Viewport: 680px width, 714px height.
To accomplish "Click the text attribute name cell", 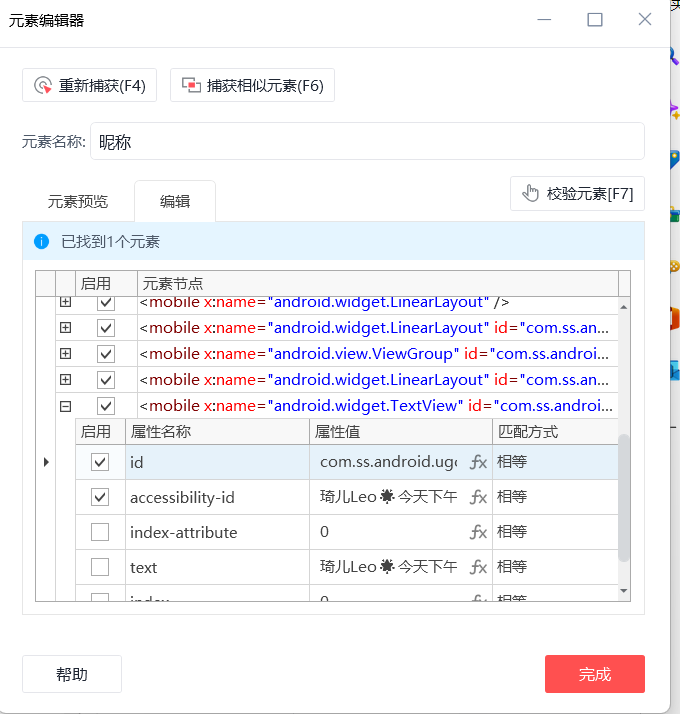I will click(217, 567).
